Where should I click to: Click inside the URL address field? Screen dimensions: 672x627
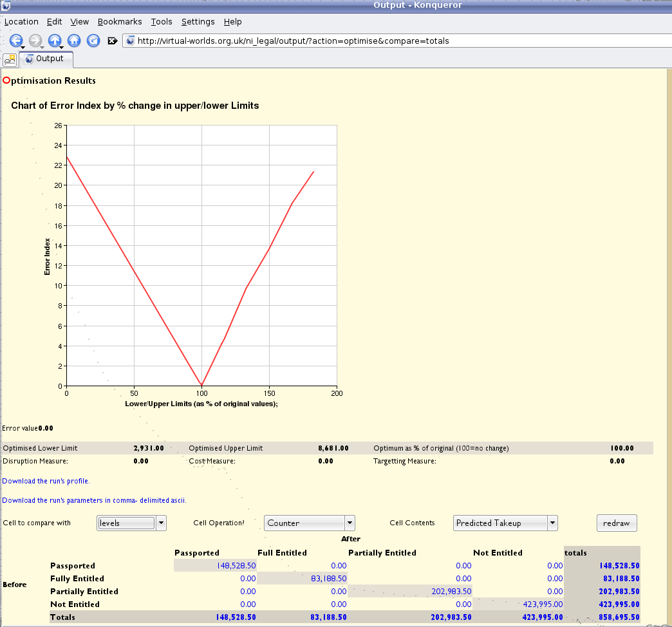coord(322,40)
